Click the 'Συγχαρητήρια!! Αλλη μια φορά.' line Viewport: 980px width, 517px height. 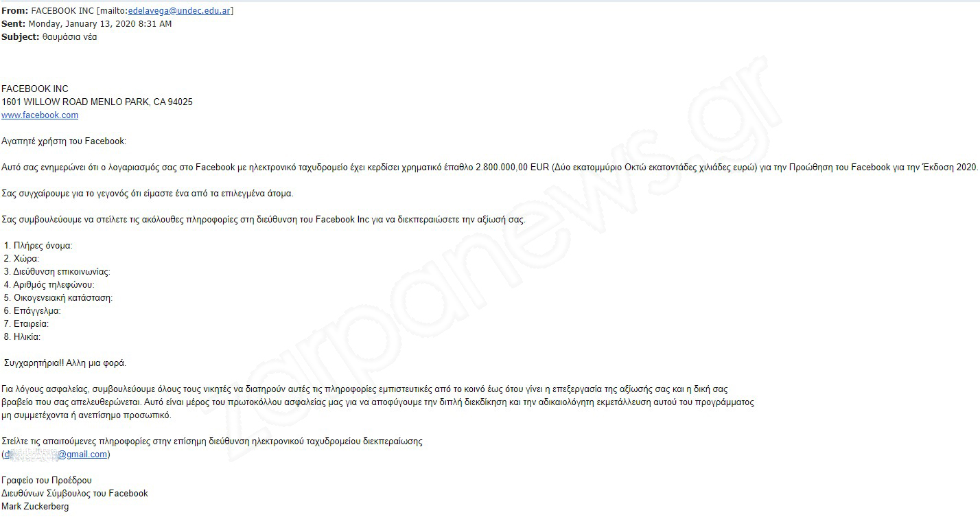65,363
